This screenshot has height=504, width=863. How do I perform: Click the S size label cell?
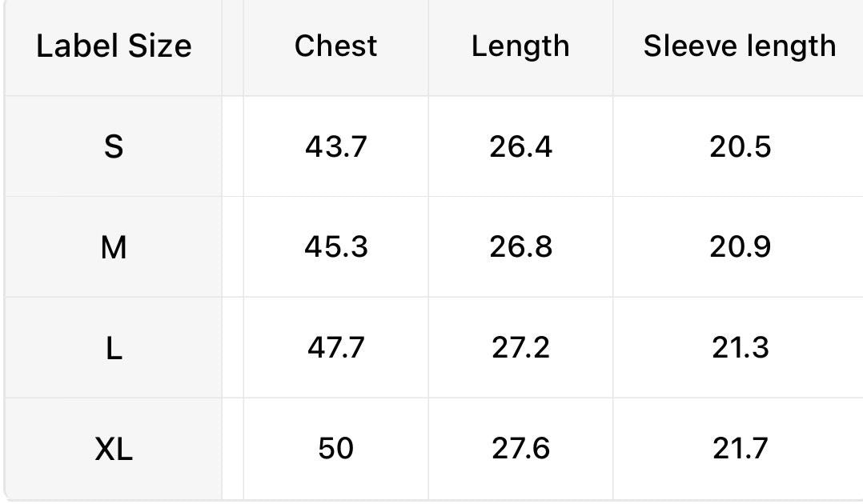[114, 147]
